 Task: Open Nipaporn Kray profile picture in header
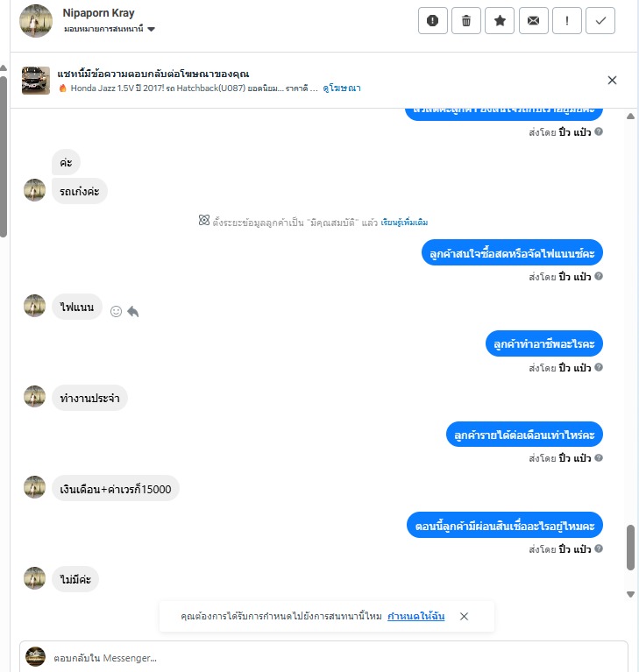[36, 20]
